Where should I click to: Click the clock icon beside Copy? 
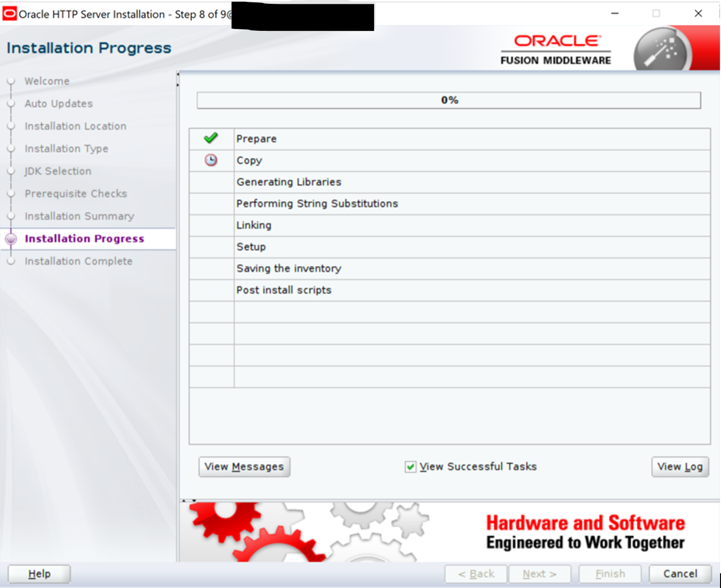click(211, 160)
